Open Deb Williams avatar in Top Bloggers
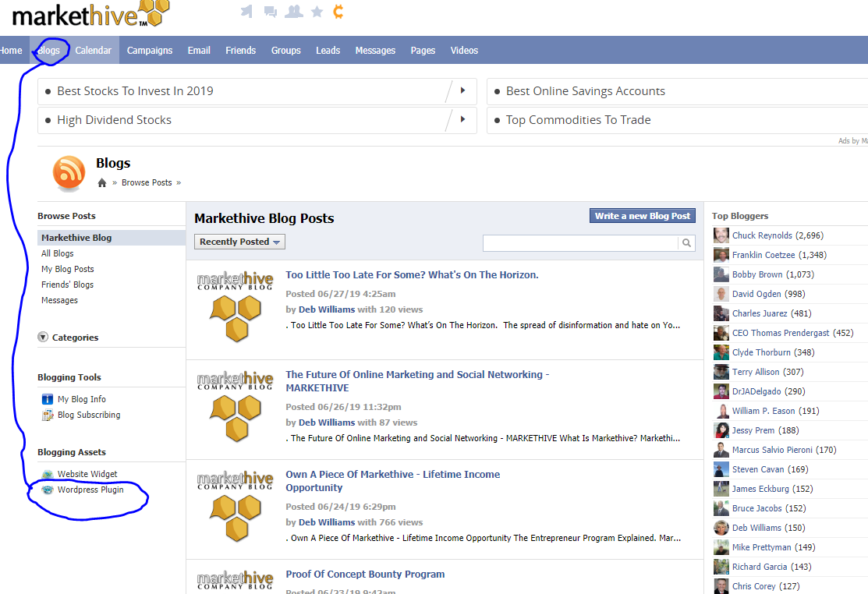 click(721, 528)
